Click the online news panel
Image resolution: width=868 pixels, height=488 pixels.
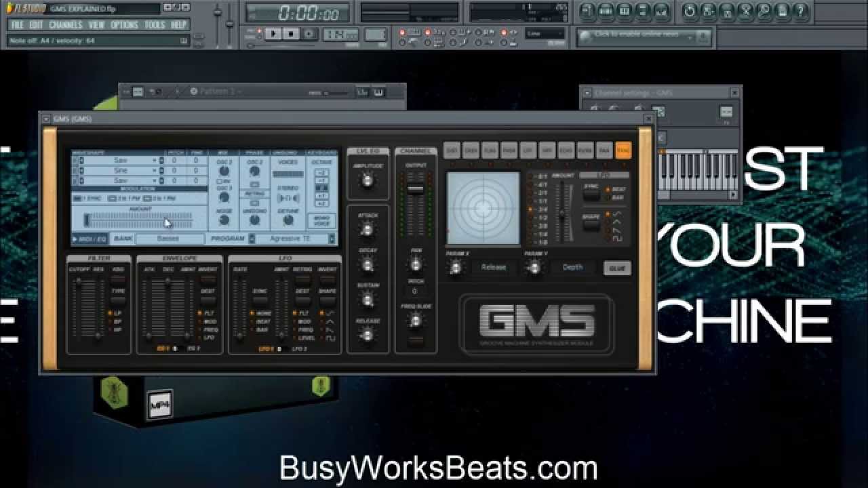click(643, 37)
